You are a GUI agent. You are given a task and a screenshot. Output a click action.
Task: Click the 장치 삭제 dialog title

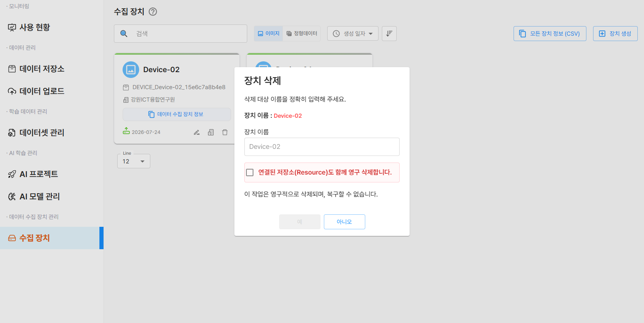pos(263,80)
